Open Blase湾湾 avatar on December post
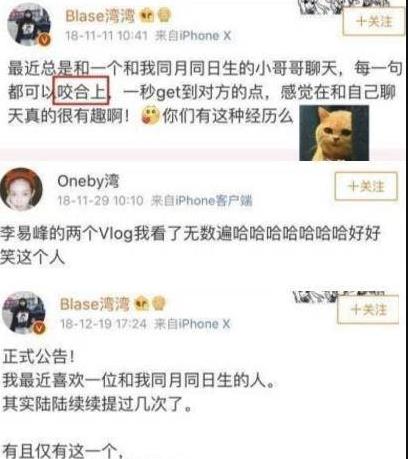408x459 pixels. [24, 312]
